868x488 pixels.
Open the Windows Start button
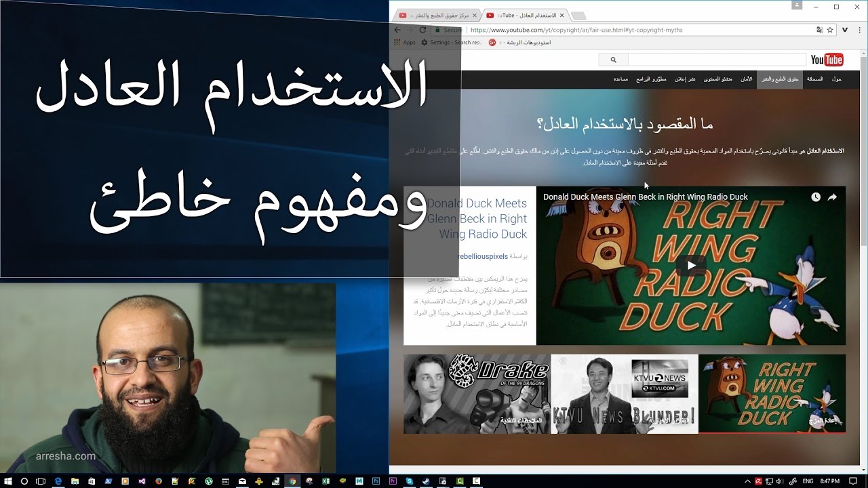pyautogui.click(x=8, y=481)
